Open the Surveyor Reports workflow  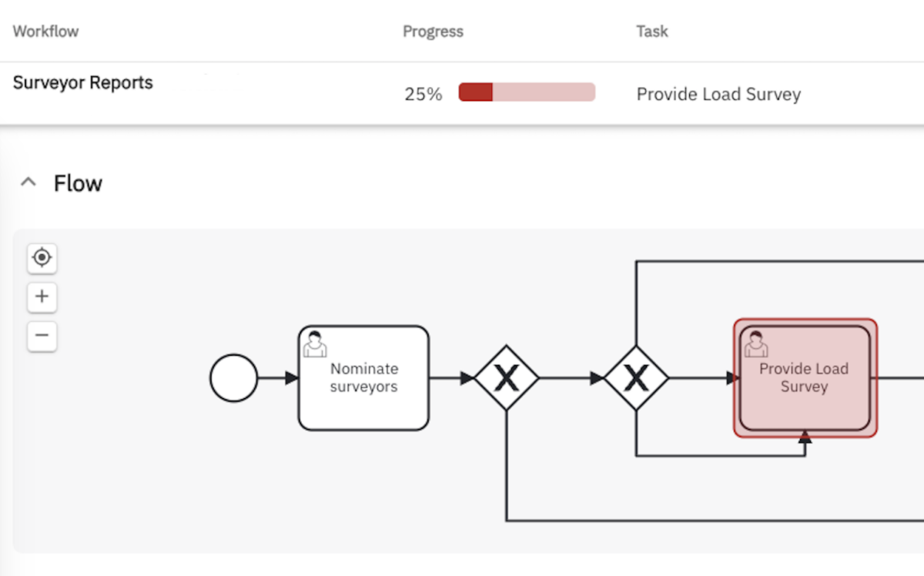click(83, 83)
